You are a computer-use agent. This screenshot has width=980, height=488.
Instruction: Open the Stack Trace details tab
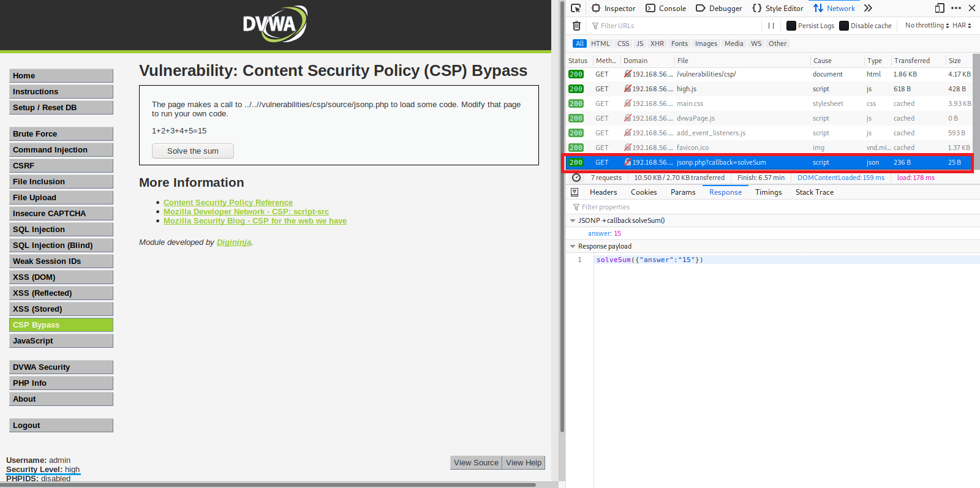click(x=815, y=192)
